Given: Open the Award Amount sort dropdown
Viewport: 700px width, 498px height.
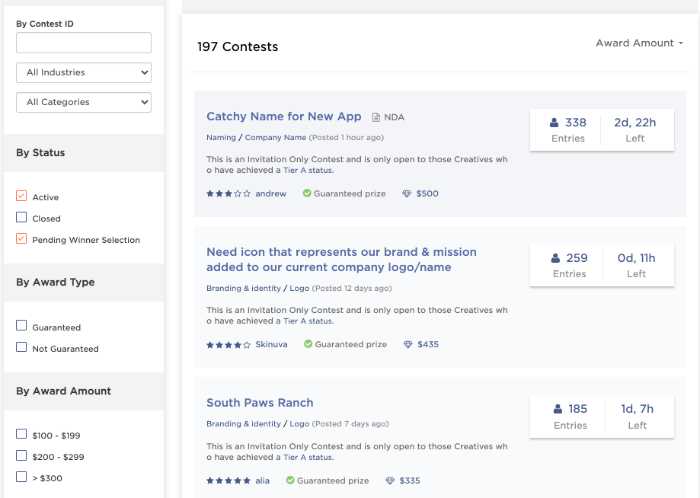Looking at the screenshot, I should pos(639,43).
